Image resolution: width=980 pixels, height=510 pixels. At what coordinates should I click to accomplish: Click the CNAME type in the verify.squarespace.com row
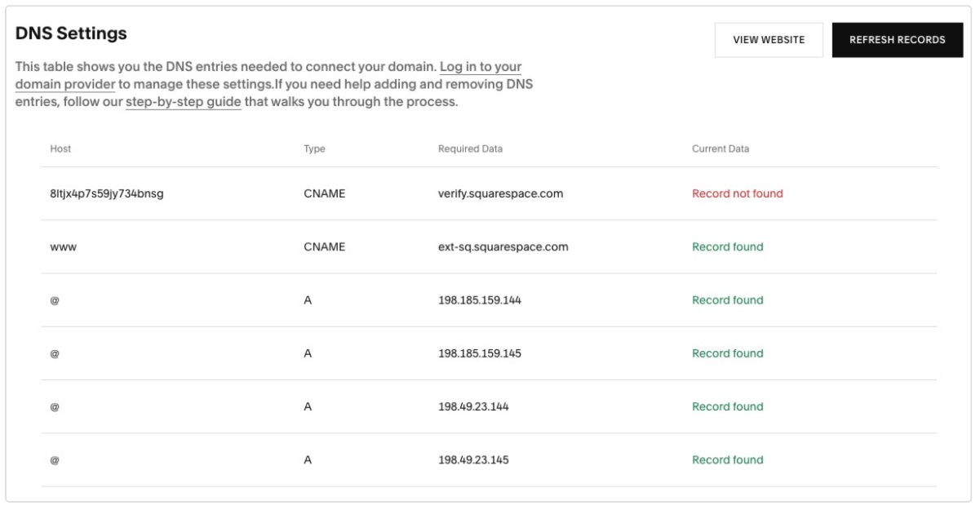click(x=324, y=194)
